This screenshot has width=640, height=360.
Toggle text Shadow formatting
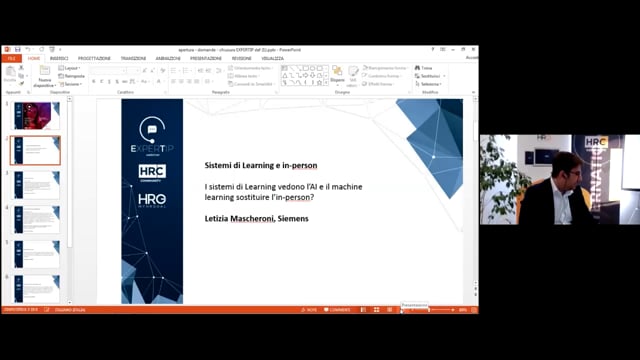pyautogui.click(x=117, y=82)
